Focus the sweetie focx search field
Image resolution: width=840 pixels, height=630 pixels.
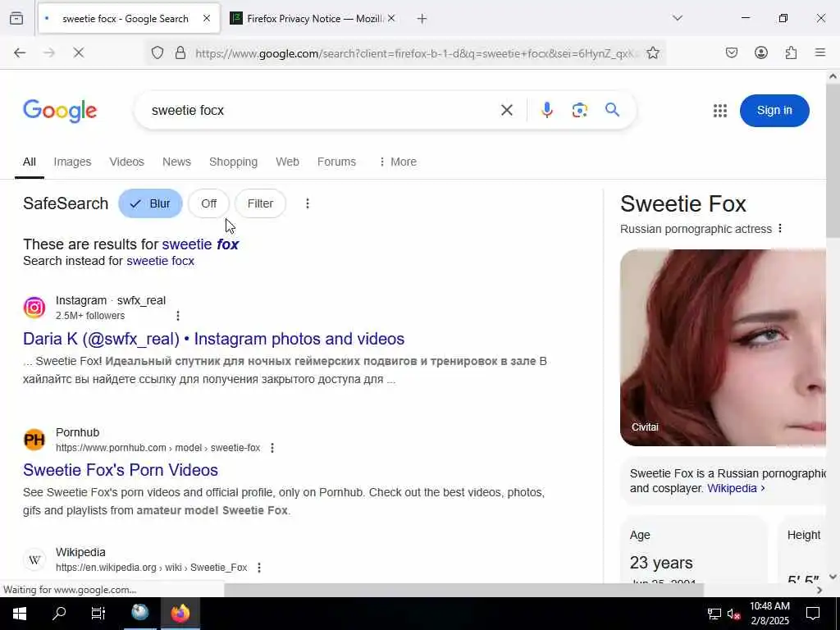pos(322,111)
